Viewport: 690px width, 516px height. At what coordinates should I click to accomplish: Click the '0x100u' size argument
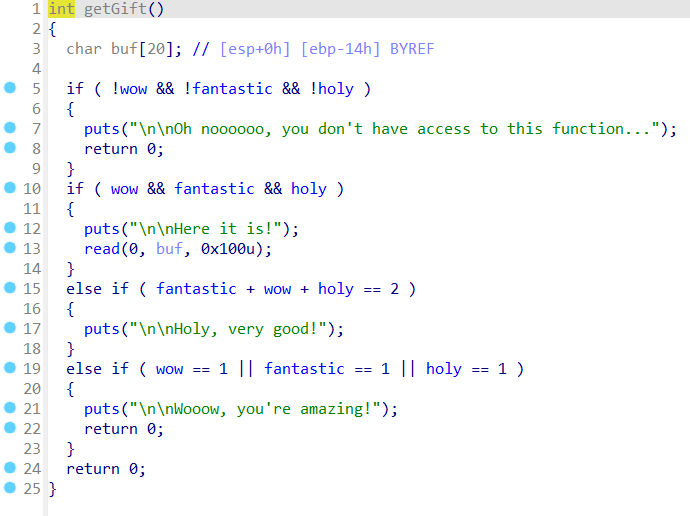click(228, 249)
